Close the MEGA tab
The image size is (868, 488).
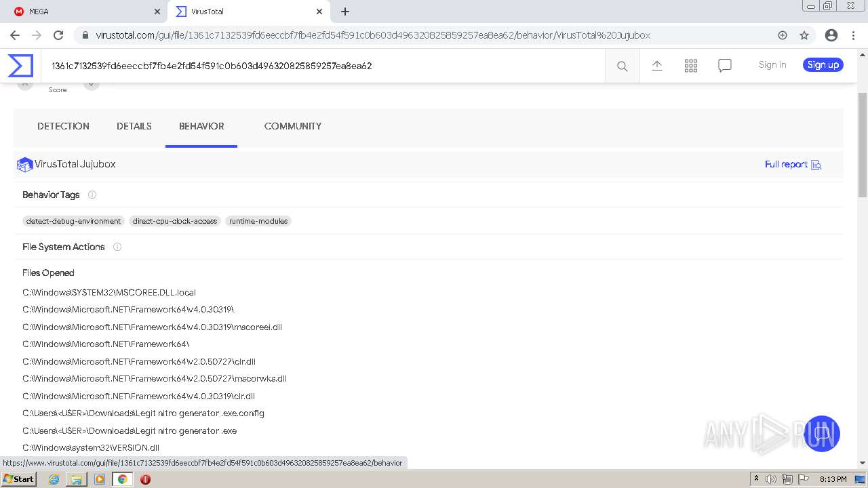[x=157, y=12]
